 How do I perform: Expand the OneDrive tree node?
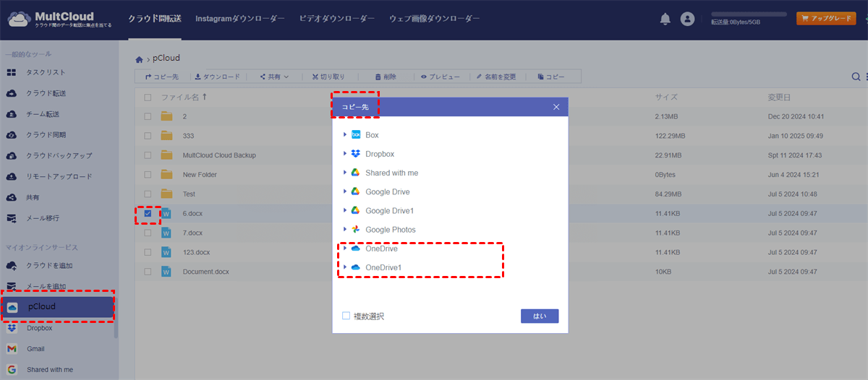pyautogui.click(x=344, y=249)
